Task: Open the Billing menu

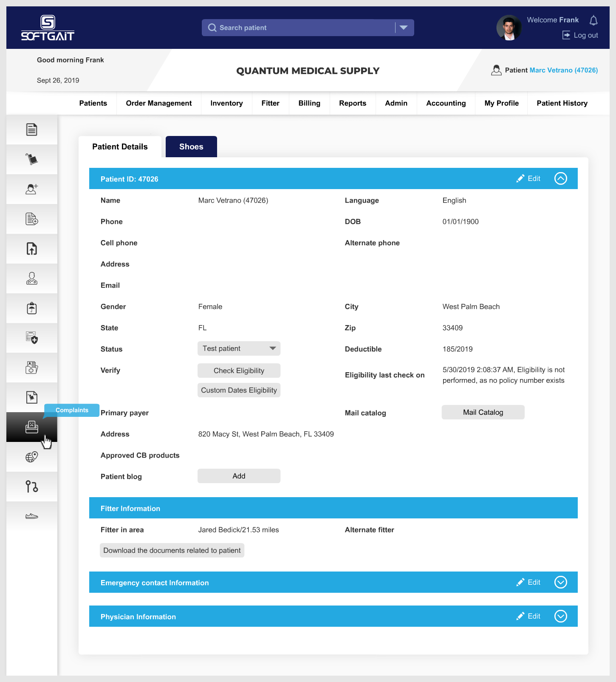Action: [309, 103]
